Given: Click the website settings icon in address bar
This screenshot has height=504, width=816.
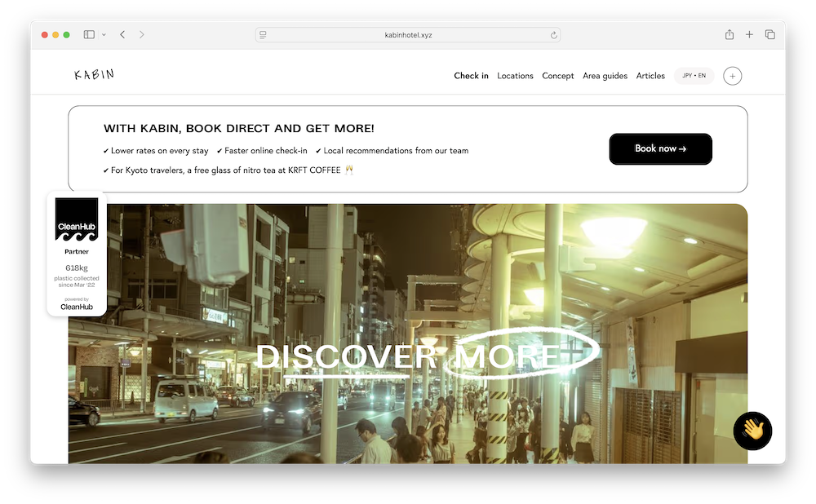Looking at the screenshot, I should 264,35.
